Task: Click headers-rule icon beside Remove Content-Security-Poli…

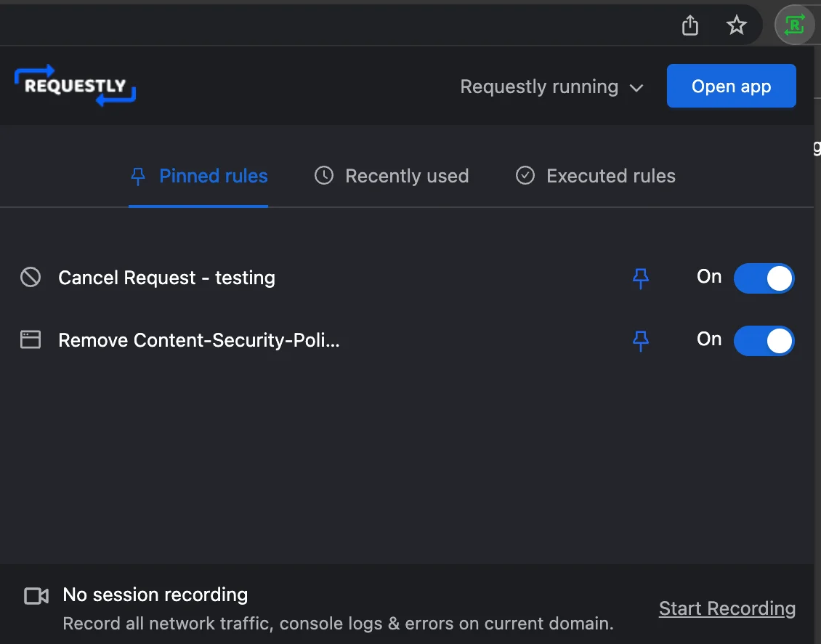Action: [x=31, y=339]
